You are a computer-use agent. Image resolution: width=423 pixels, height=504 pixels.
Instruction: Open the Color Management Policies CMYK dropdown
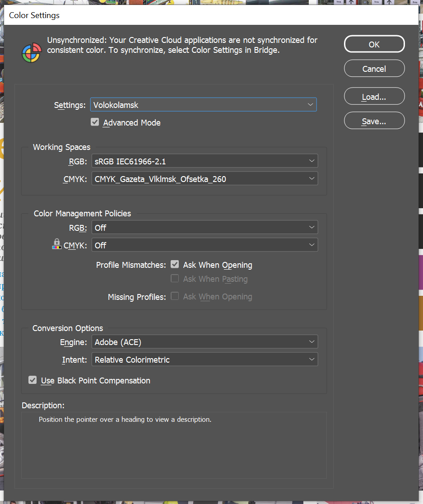[205, 245]
